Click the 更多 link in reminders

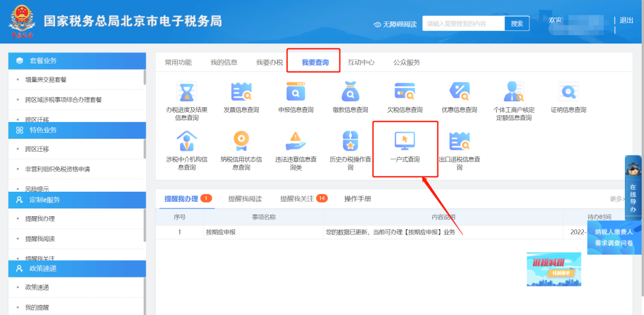pos(617,199)
